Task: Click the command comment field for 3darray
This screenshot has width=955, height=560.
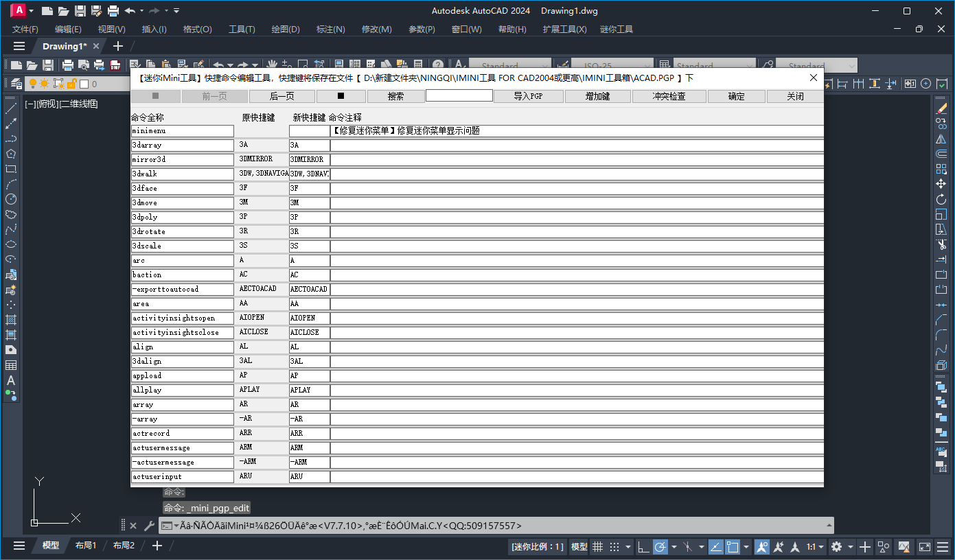Action: 577,145
